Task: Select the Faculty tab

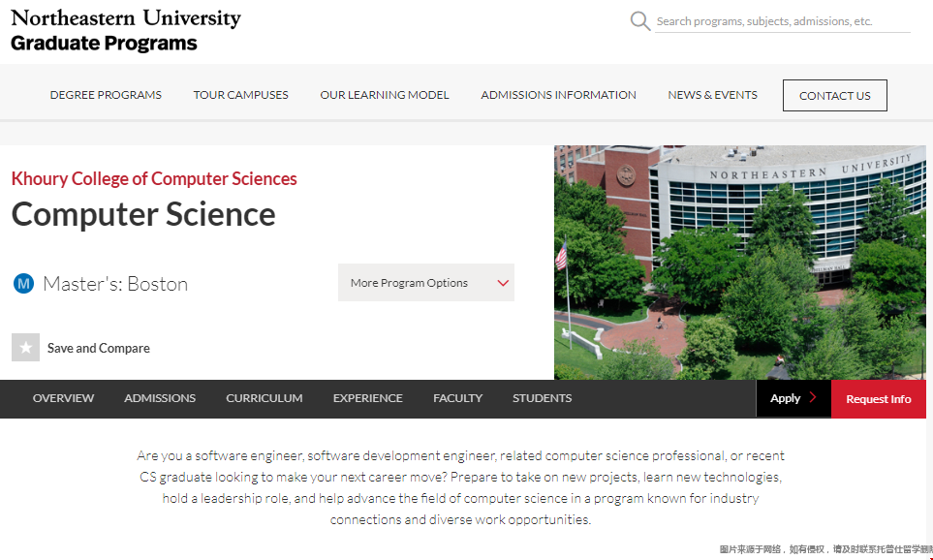Action: [x=457, y=398]
